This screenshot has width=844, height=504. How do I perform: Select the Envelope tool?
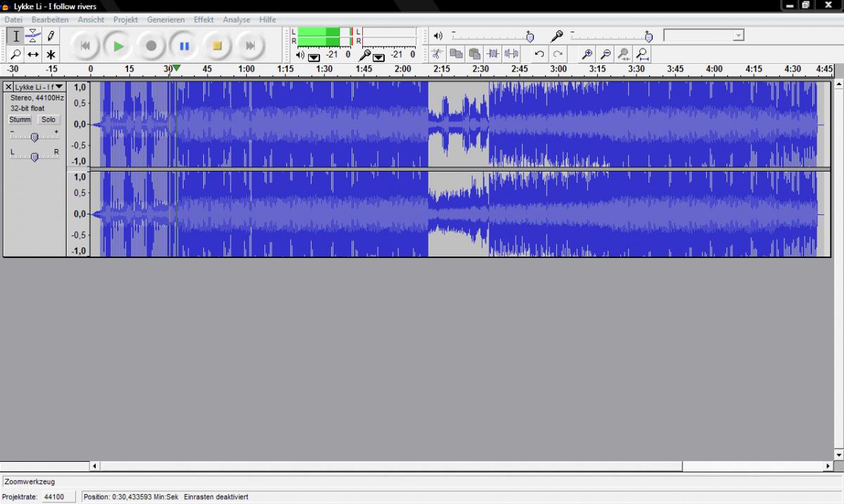pos(33,36)
